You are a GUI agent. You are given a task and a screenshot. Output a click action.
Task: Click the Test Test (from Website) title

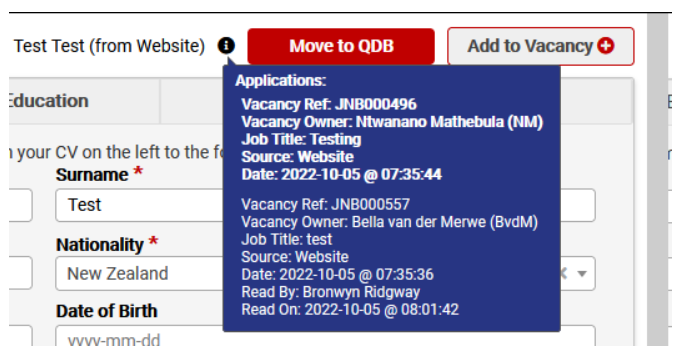coord(109,46)
